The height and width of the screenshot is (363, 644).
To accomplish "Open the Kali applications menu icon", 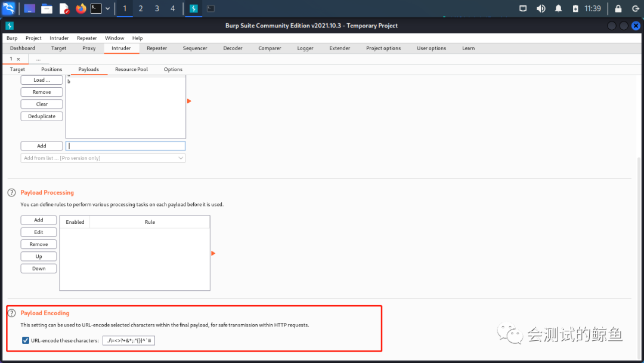I will [x=8, y=8].
